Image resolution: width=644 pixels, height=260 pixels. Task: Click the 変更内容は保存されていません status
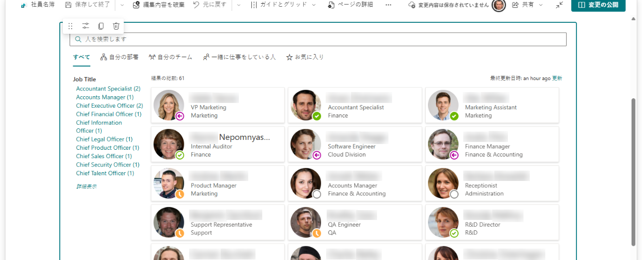(x=449, y=5)
